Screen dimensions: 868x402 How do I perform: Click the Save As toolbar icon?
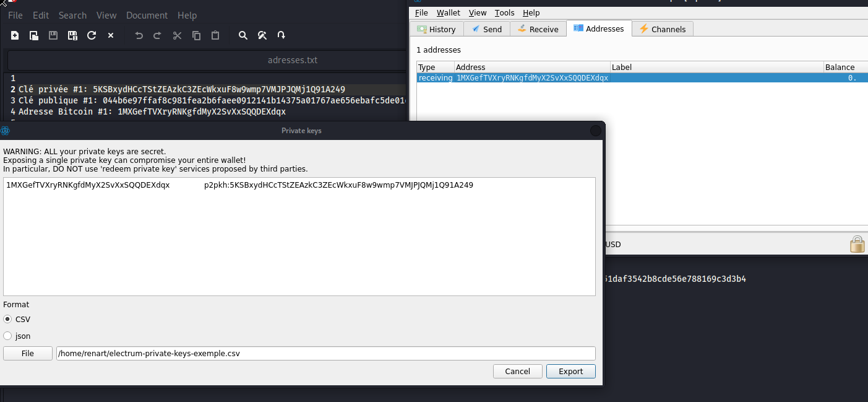[x=72, y=35]
